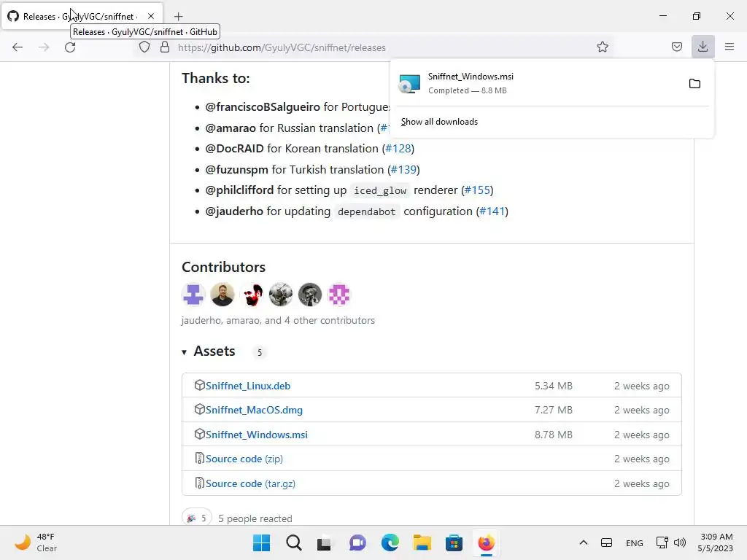Open @DocRAID profile mention
The image size is (747, 560).
click(234, 149)
